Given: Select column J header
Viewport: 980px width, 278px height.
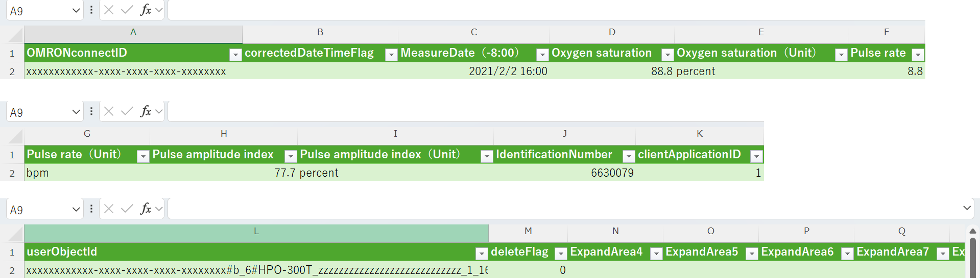Looking at the screenshot, I should click(565, 134).
